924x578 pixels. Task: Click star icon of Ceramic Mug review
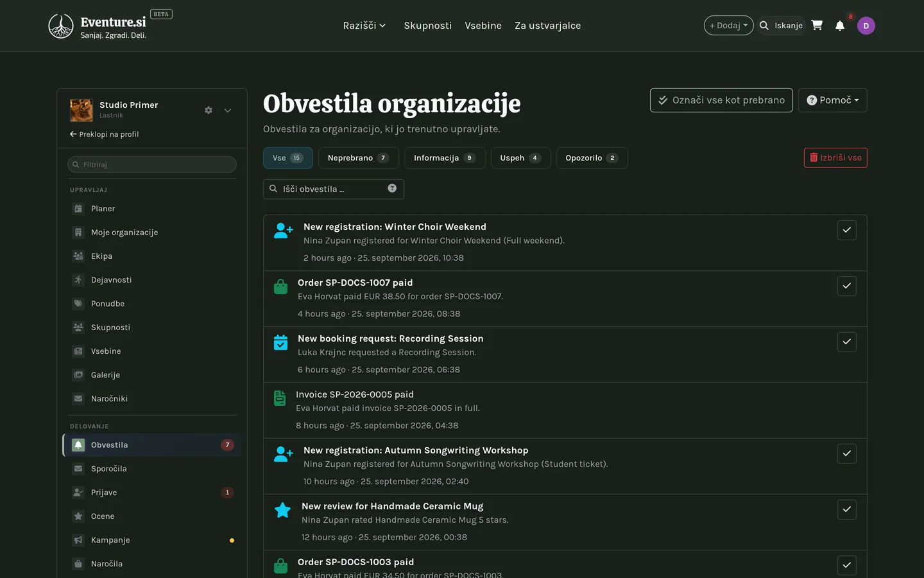(282, 510)
